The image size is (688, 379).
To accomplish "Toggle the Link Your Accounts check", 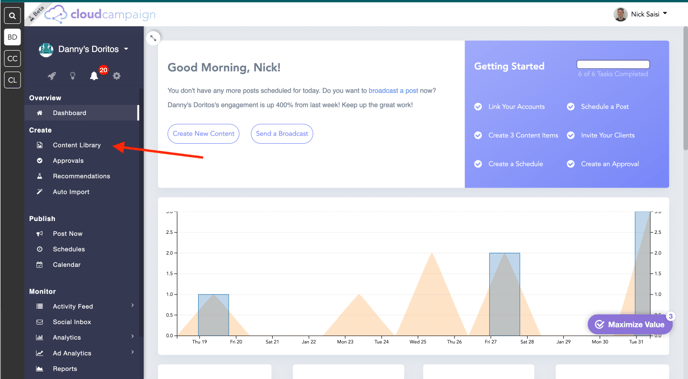I will [478, 107].
